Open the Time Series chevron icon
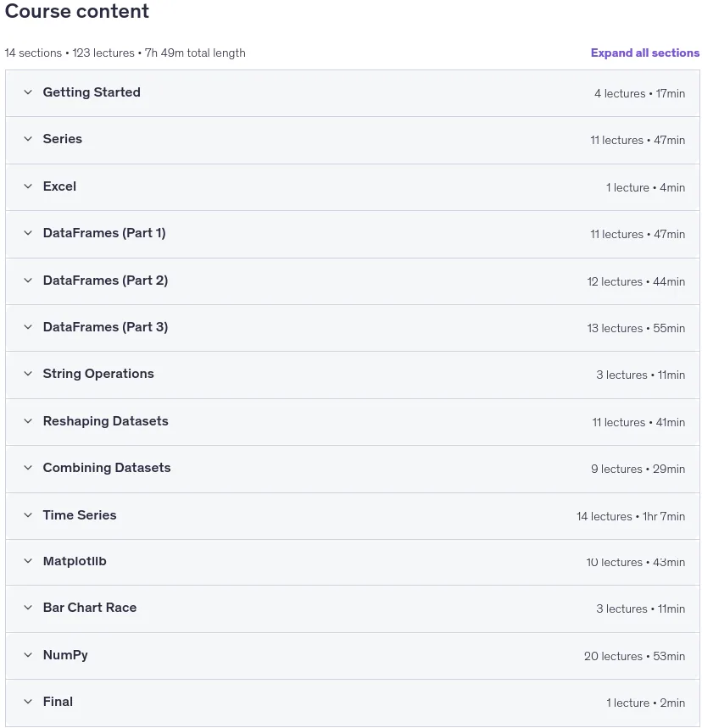The image size is (702, 728). 28,515
